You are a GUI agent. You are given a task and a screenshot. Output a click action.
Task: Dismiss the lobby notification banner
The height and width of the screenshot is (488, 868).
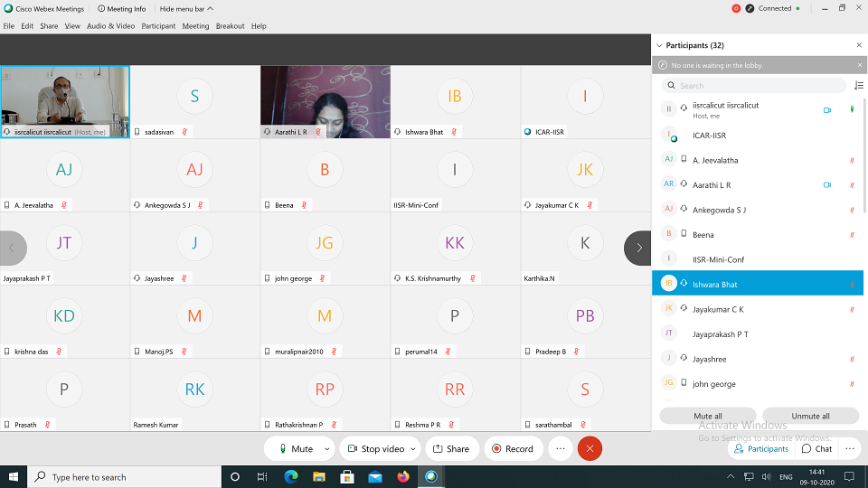tap(859, 65)
